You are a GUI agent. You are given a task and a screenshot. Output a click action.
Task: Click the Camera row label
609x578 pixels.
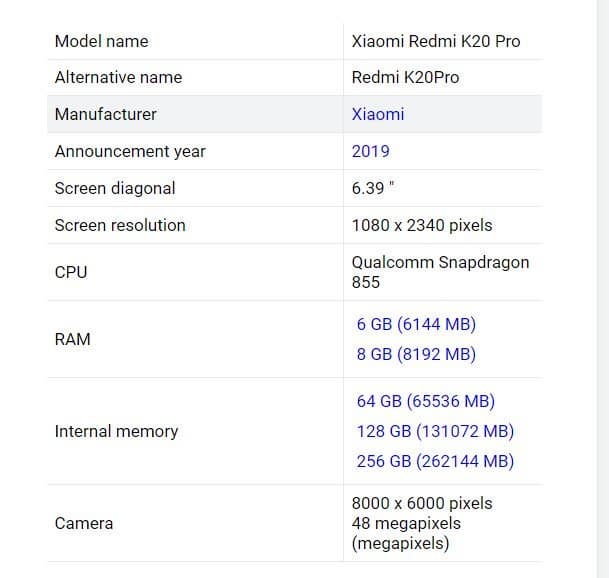(x=84, y=523)
